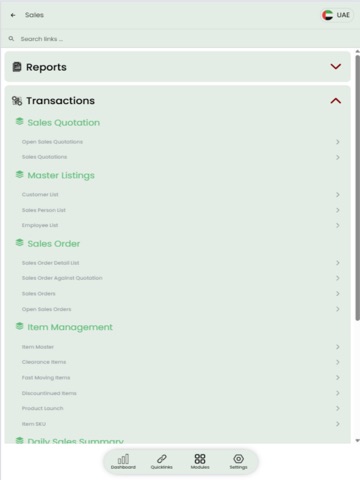This screenshot has width=360, height=480.
Task: Click the chevron on Clearance Items row
Action: pos(338,362)
